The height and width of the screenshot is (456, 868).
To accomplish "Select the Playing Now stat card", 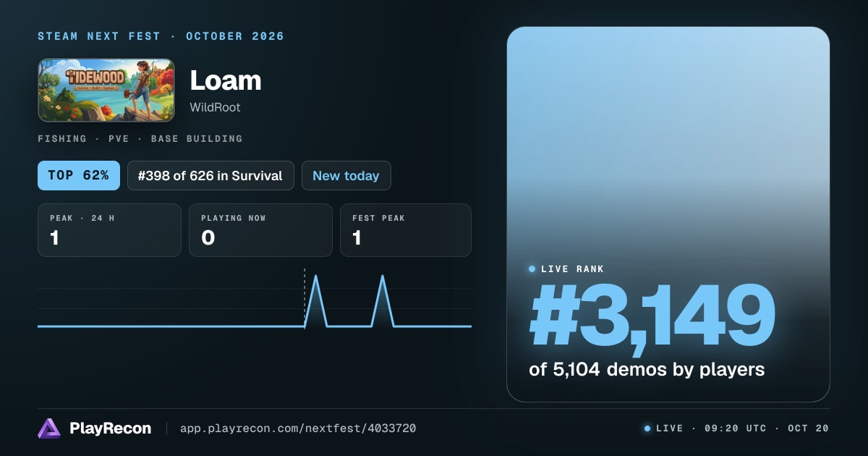I will click(260, 230).
